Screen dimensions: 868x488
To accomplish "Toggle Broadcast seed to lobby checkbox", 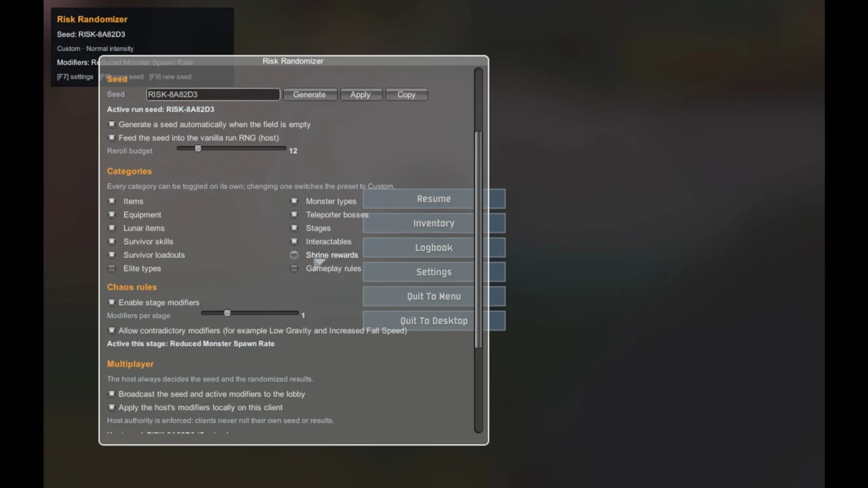I will point(112,394).
